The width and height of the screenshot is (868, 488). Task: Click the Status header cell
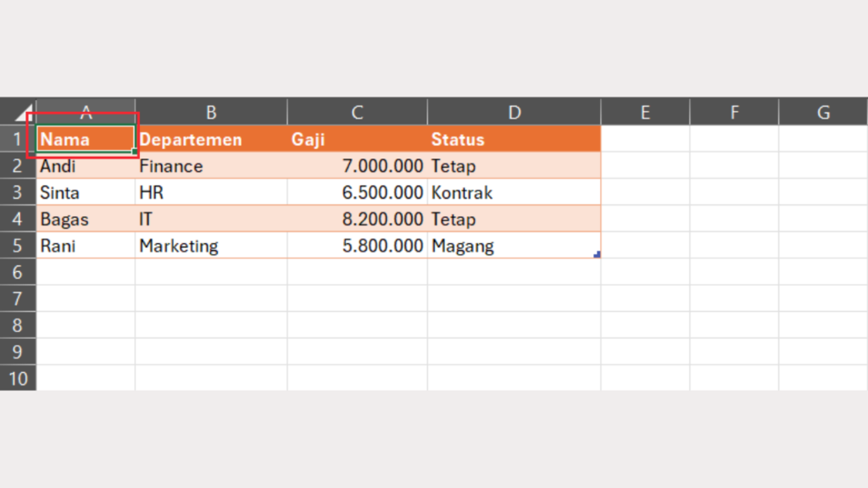[x=514, y=139]
